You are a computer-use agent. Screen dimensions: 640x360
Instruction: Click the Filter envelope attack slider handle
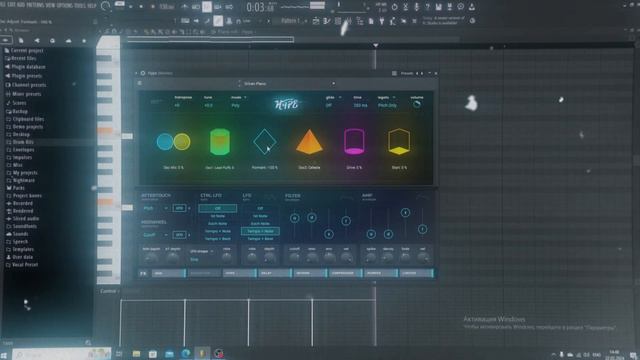(x=294, y=218)
